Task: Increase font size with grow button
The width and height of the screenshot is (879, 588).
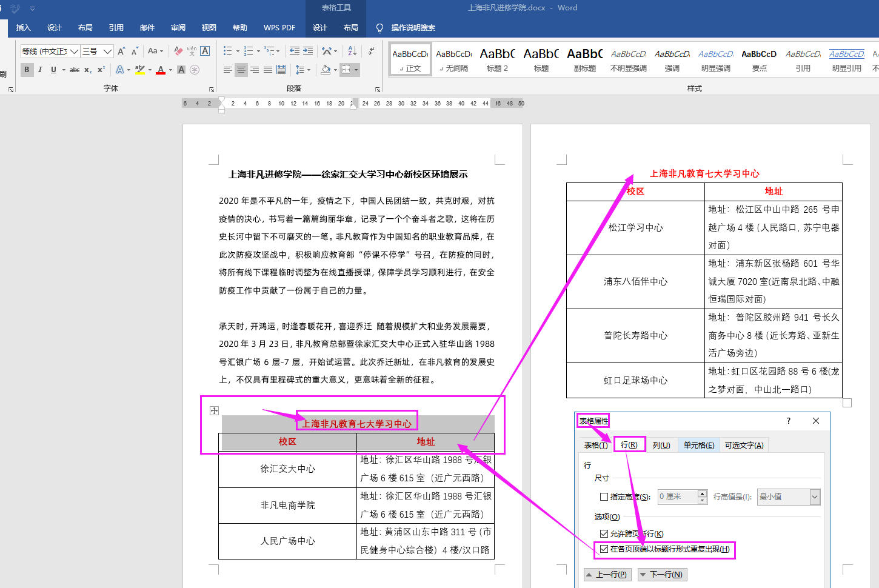Action: [x=121, y=51]
